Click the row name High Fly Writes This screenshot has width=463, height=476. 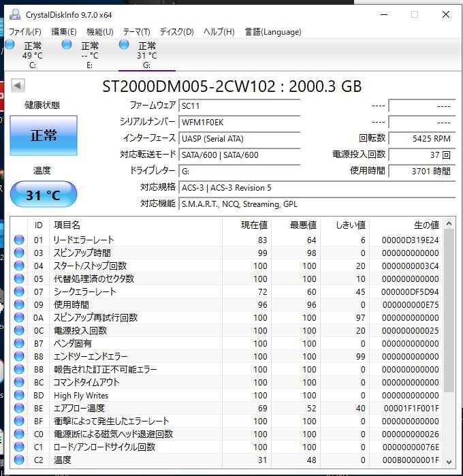tap(81, 396)
